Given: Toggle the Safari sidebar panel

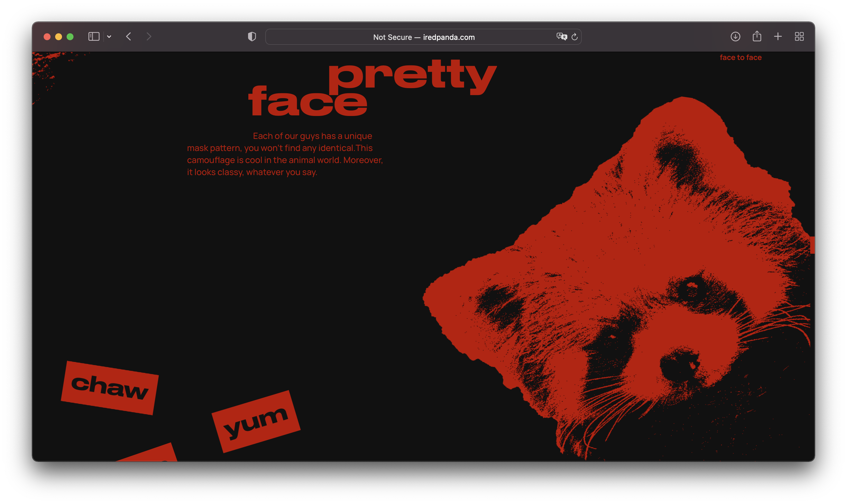Looking at the screenshot, I should pos(94,37).
